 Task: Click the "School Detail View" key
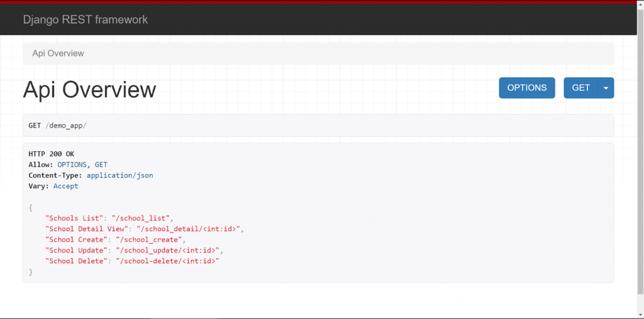click(87, 229)
